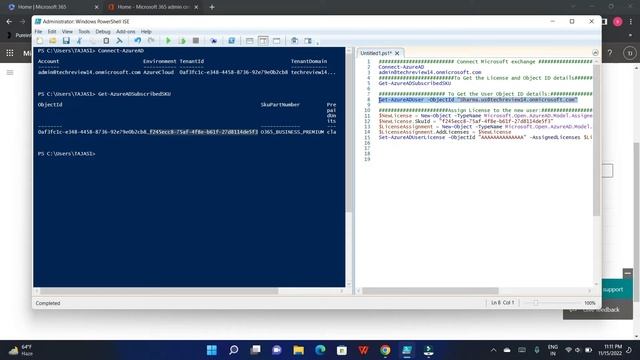Click the script pane horizontal scrollbar

pos(430,291)
